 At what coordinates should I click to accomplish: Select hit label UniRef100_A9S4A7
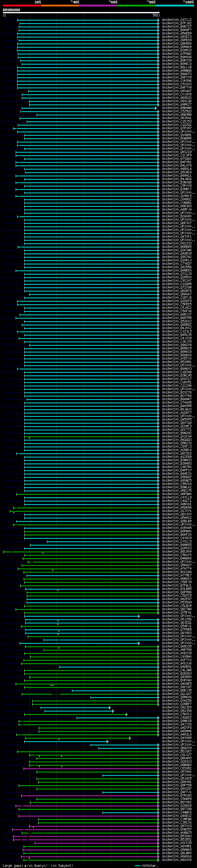177,91
